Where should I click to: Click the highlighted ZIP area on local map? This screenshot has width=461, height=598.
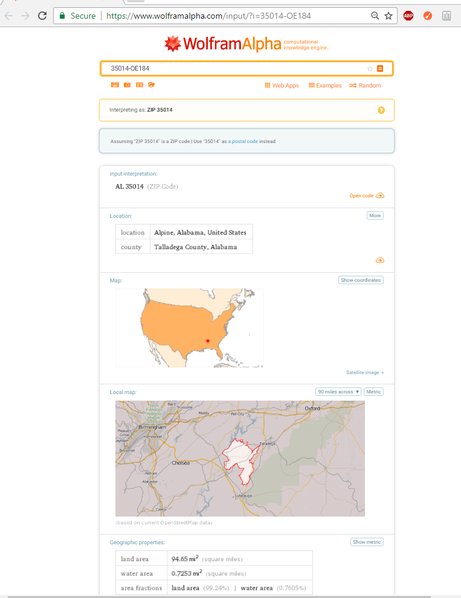(241, 461)
